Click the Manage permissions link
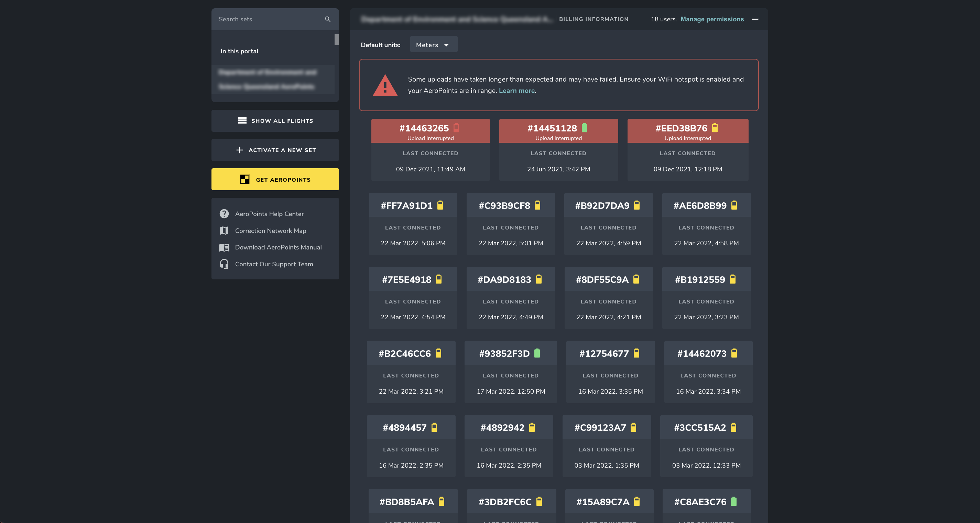The height and width of the screenshot is (523, 980). tap(712, 19)
